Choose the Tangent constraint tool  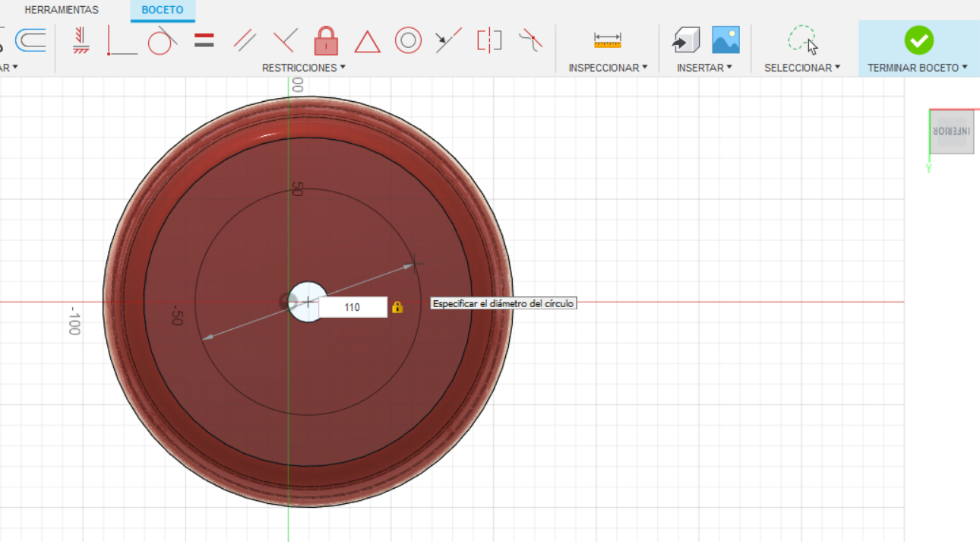click(162, 40)
